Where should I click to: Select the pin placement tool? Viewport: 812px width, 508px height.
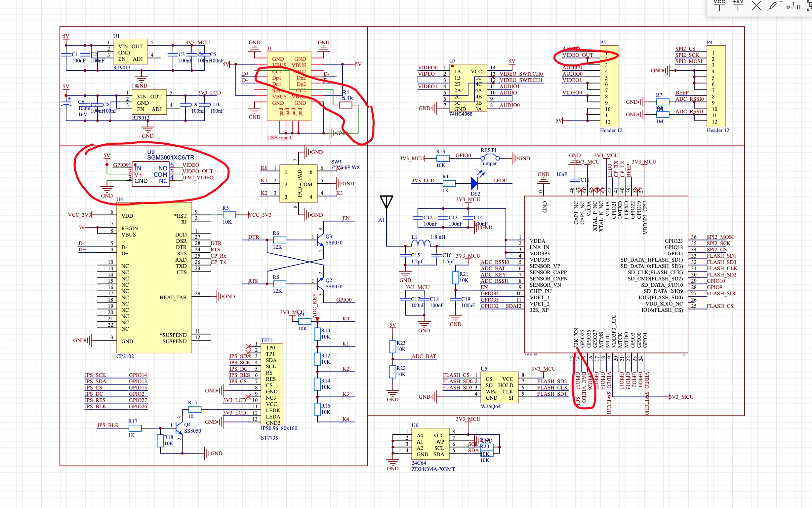(794, 6)
